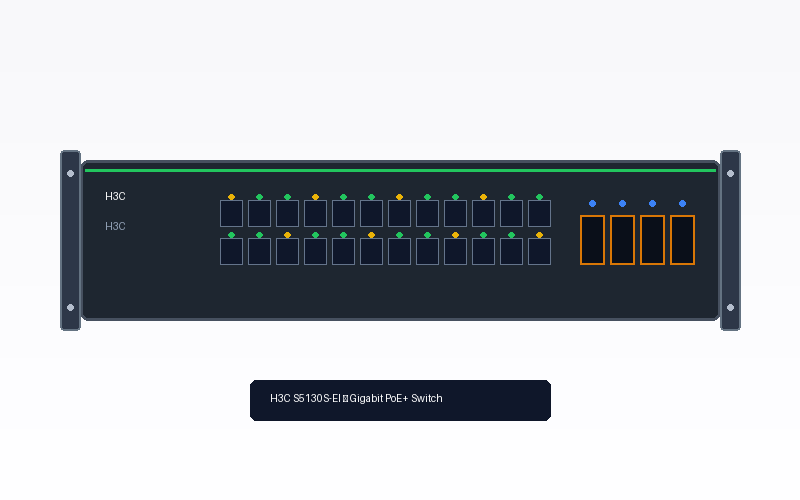
Task: Select the eighth Ethernet port in the top row
Action: coord(428,213)
